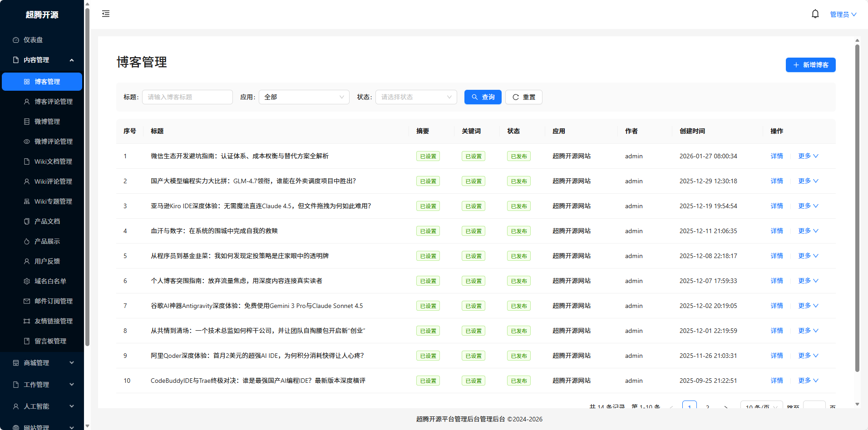
Task: Click the 已设置 摘要 tag on row 2
Action: tap(428, 181)
